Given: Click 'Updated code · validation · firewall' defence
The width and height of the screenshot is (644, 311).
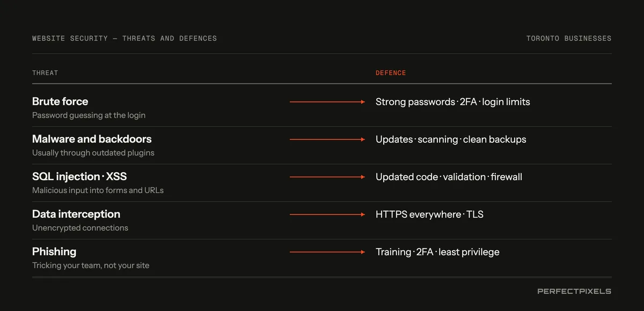Looking at the screenshot, I should (x=449, y=177).
